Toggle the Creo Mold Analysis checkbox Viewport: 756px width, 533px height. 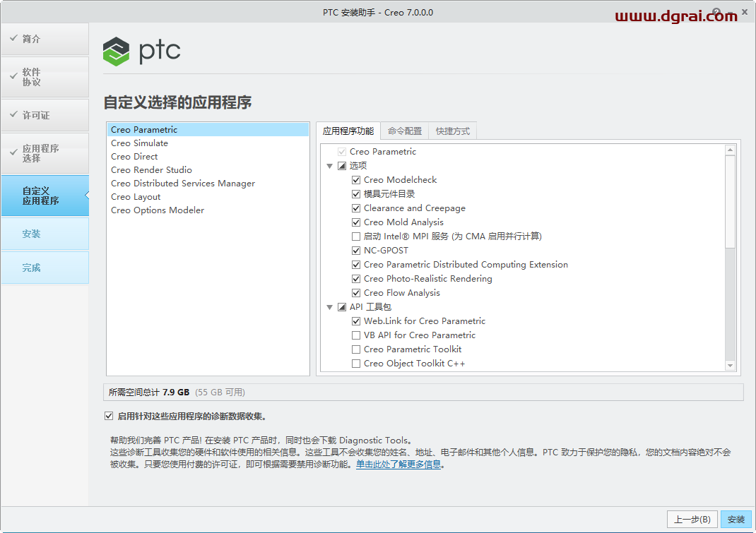pyautogui.click(x=356, y=222)
